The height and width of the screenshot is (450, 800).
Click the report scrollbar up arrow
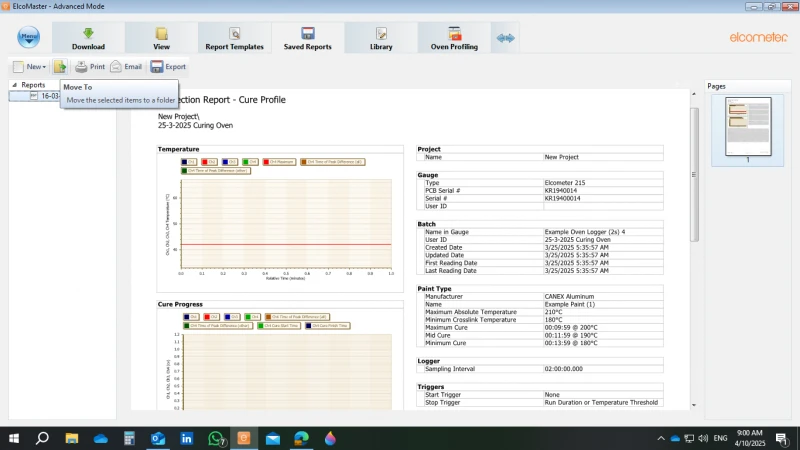(694, 94)
